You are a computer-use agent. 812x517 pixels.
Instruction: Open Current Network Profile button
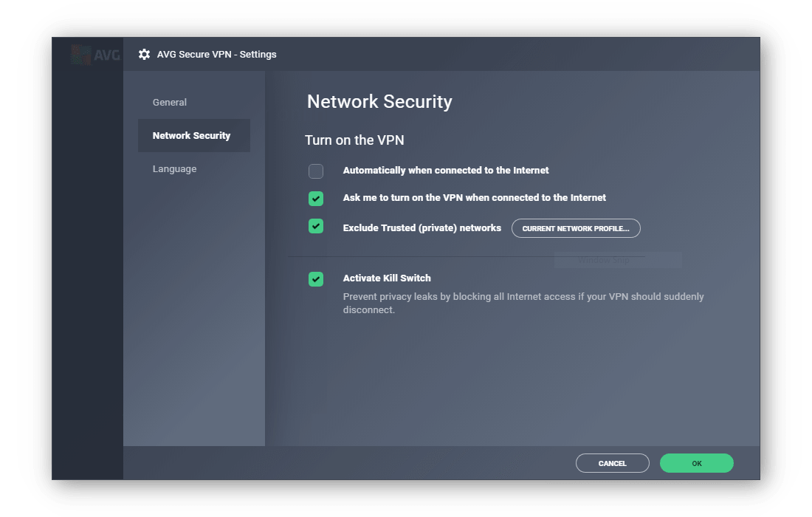(576, 228)
